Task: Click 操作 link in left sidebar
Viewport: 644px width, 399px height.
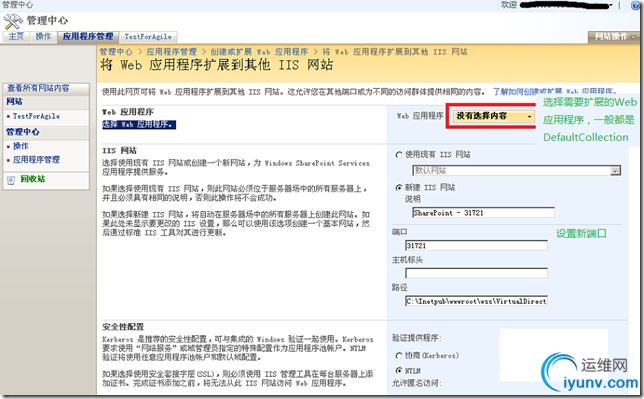Action: click(21, 146)
